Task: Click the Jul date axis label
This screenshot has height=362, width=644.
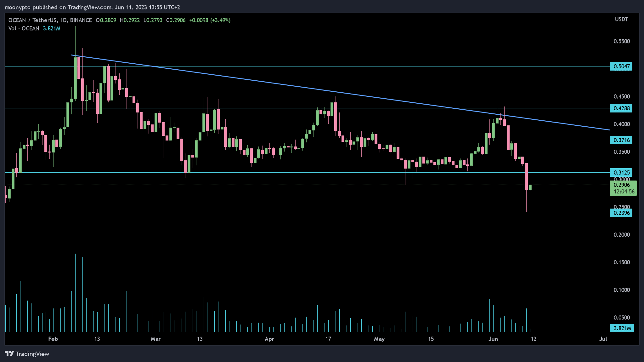Action: [603, 339]
